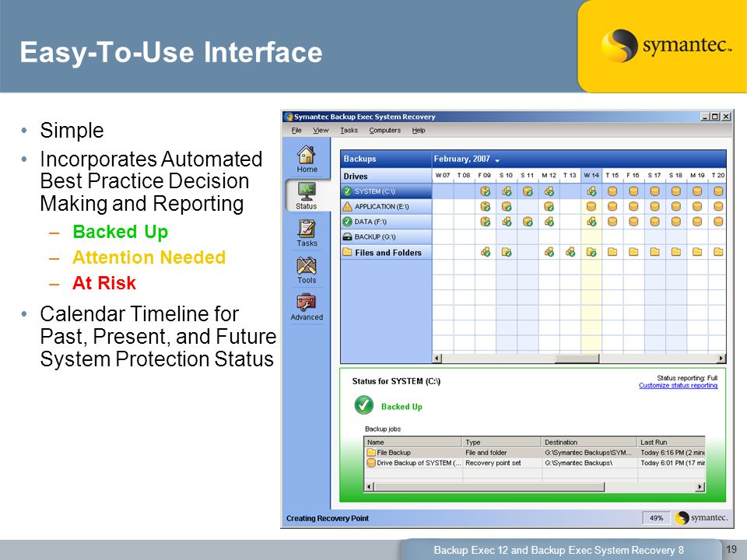The width and height of the screenshot is (747, 560).
Task: Click the DATA (F:\) recovery point on W 14
Action: (x=591, y=222)
